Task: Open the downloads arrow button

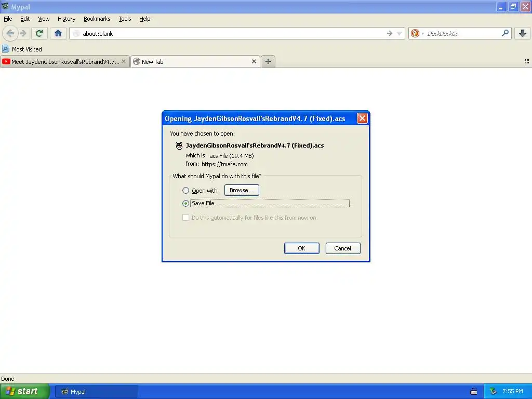Action: point(523,33)
